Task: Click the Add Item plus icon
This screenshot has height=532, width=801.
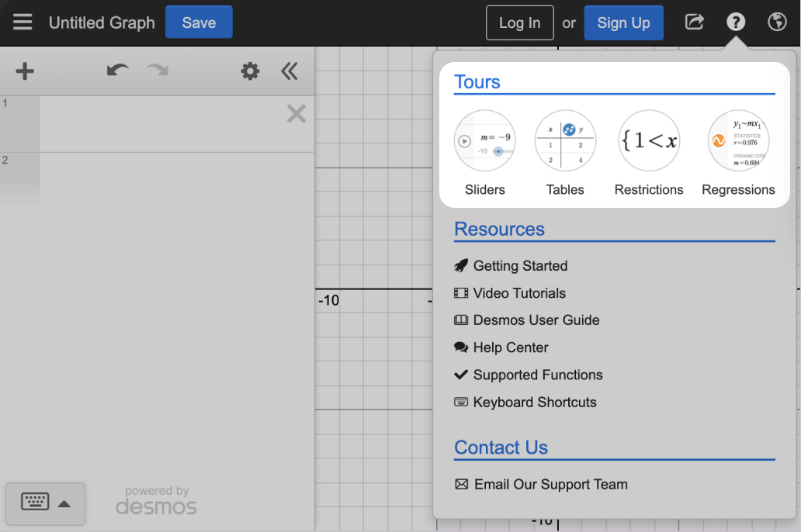Action: [25, 71]
